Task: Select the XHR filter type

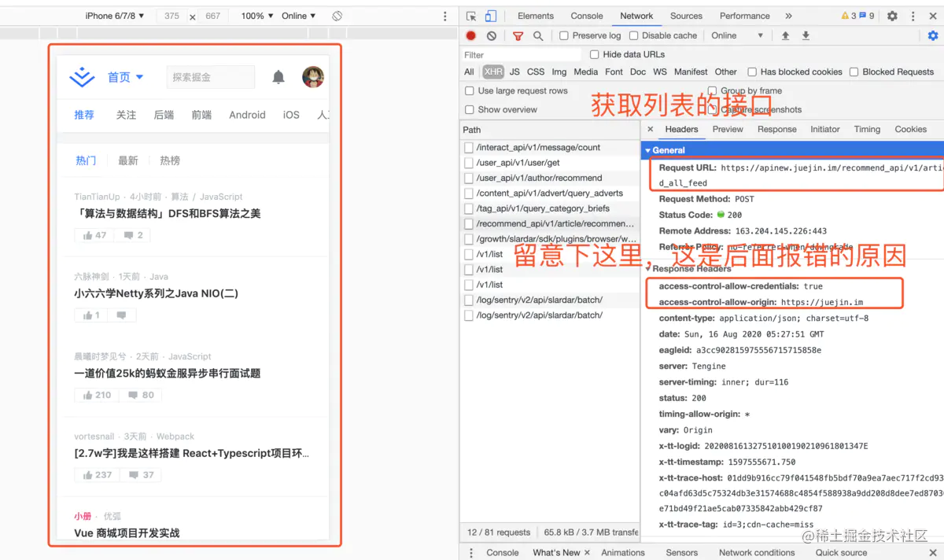Action: tap(493, 72)
